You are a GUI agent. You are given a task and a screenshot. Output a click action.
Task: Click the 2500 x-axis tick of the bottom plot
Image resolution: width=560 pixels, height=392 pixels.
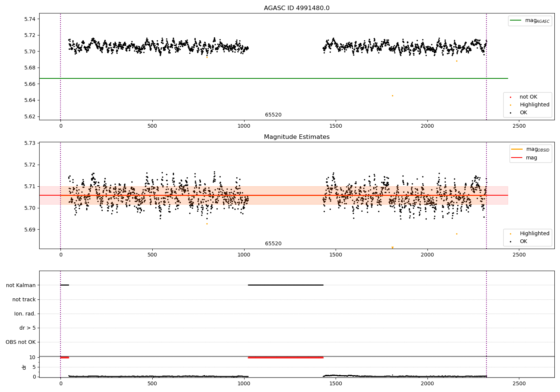click(519, 383)
